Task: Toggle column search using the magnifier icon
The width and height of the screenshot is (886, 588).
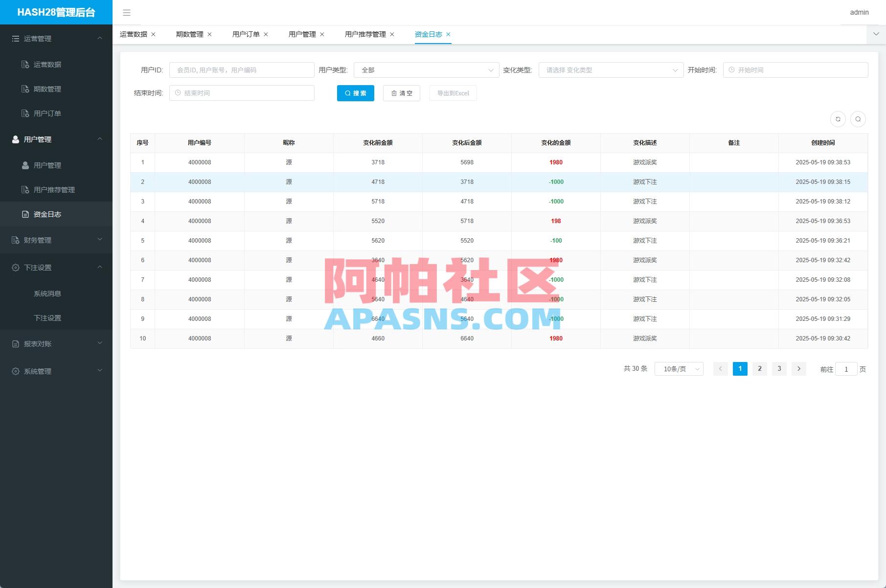Action: point(858,119)
